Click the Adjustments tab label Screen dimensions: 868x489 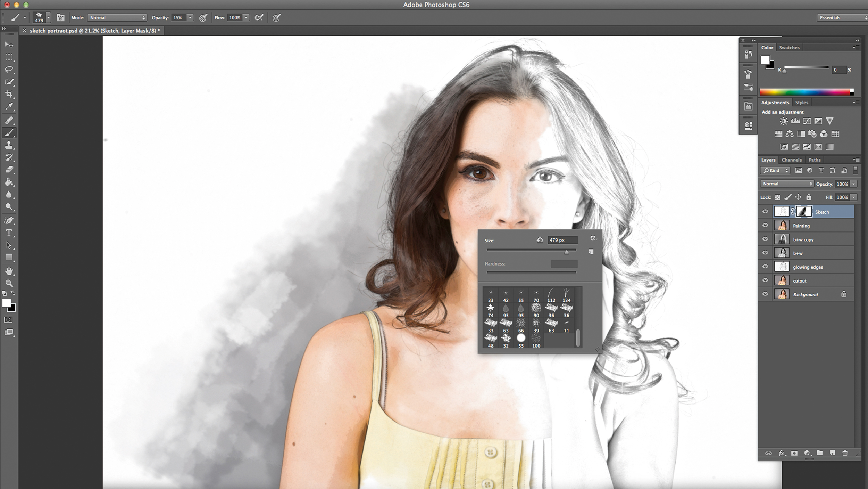[775, 103]
